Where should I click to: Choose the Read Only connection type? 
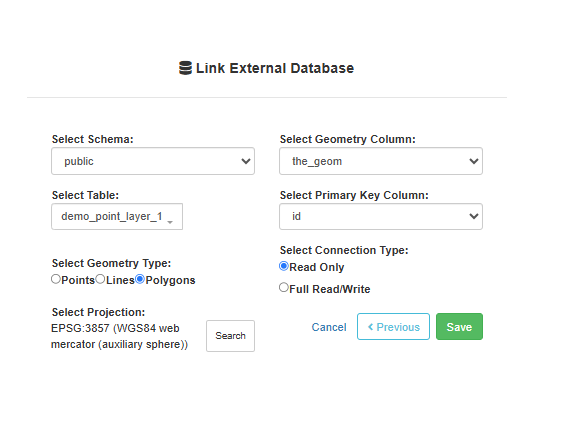pos(284,266)
